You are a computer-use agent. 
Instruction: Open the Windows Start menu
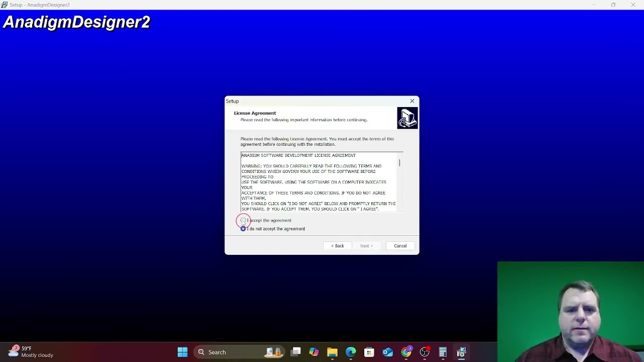[183, 352]
